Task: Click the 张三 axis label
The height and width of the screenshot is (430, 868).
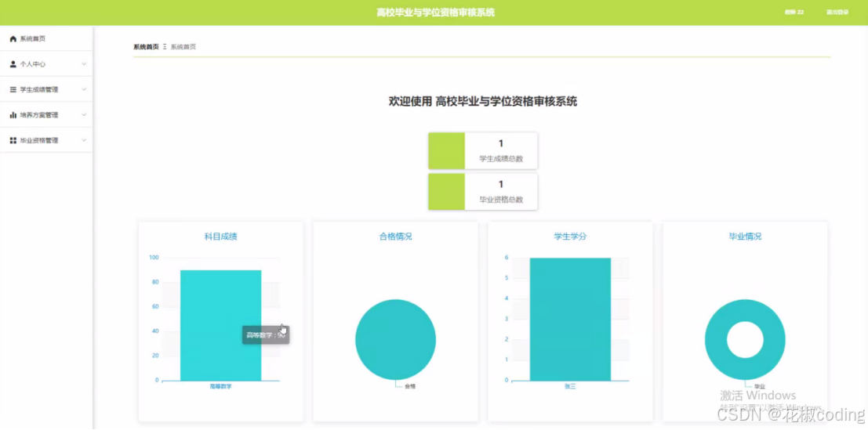Action: [x=570, y=386]
